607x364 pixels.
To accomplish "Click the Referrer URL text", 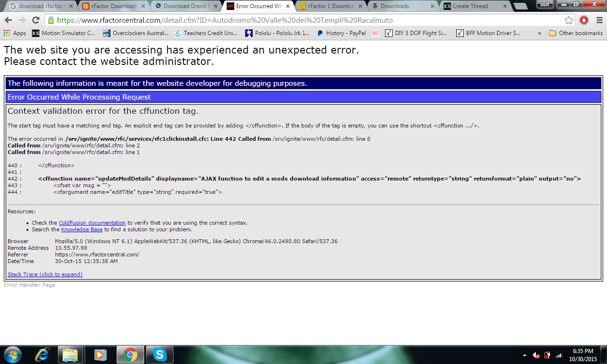I will [97, 255].
